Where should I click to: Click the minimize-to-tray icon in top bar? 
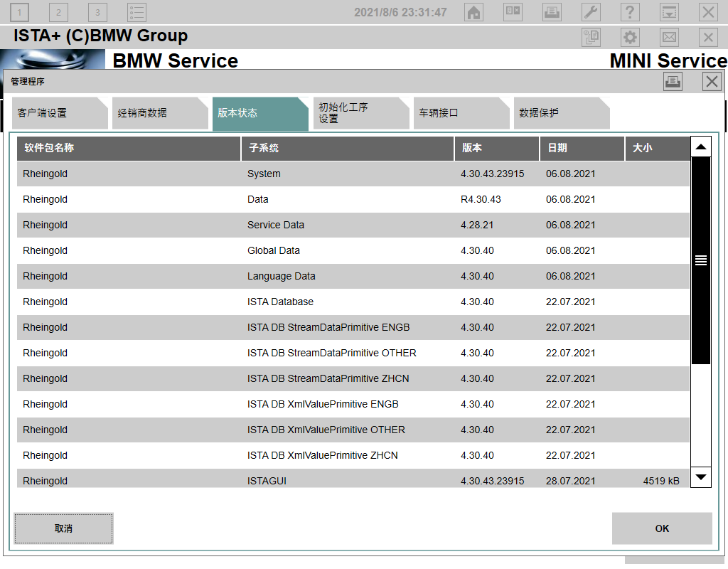click(x=669, y=12)
